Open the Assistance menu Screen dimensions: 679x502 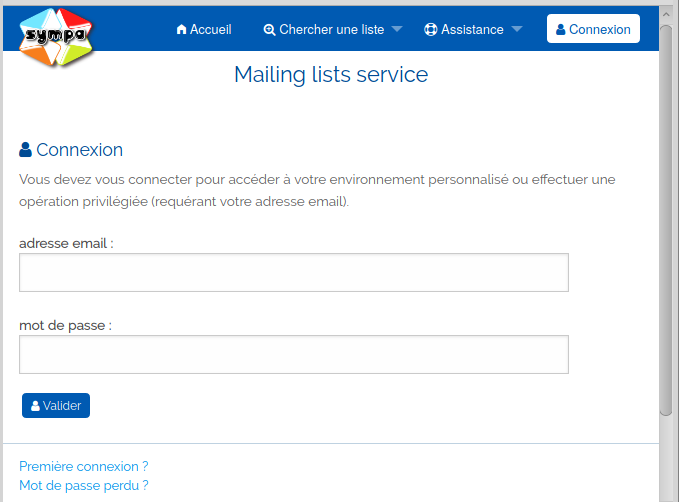coord(472,30)
